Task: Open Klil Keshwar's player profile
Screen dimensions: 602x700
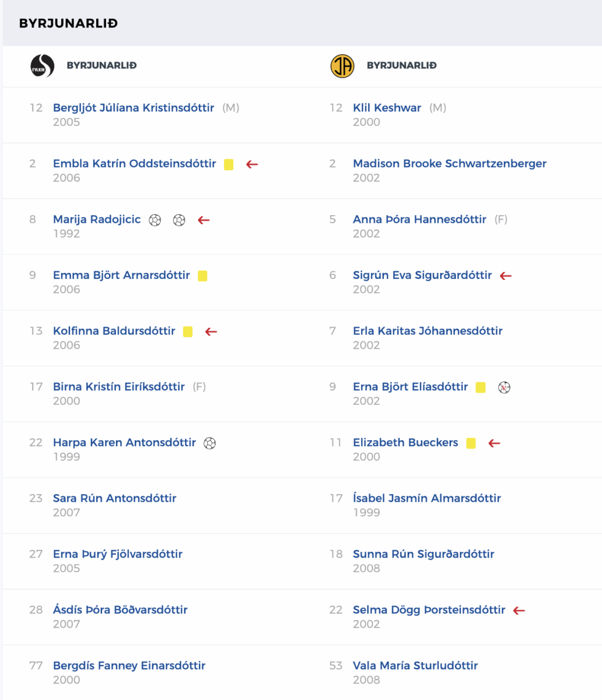Action: [x=387, y=108]
